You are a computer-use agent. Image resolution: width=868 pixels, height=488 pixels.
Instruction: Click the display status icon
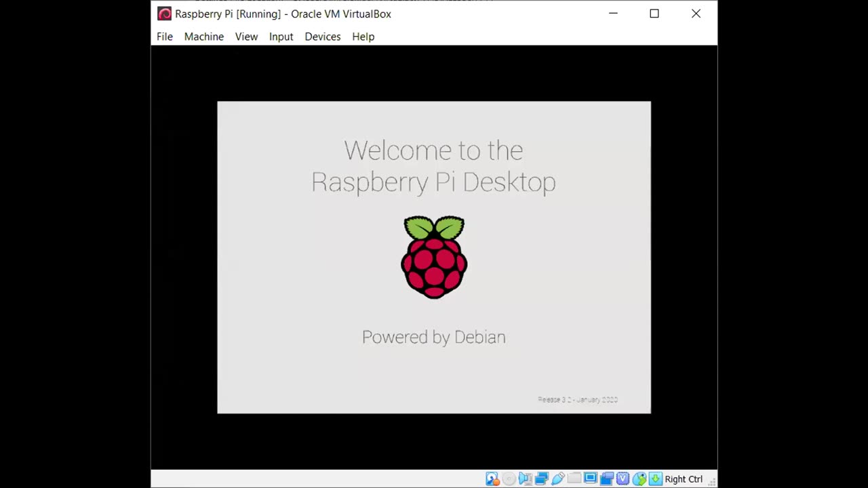(x=591, y=479)
